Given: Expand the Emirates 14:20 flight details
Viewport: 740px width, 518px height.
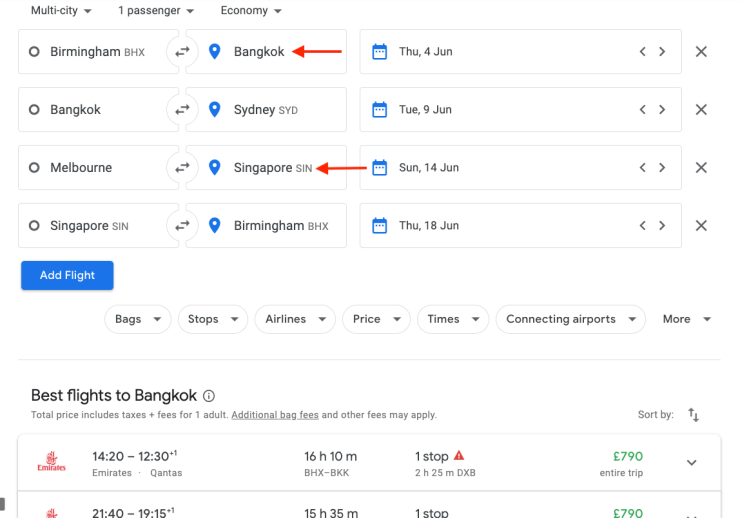Looking at the screenshot, I should click(691, 463).
